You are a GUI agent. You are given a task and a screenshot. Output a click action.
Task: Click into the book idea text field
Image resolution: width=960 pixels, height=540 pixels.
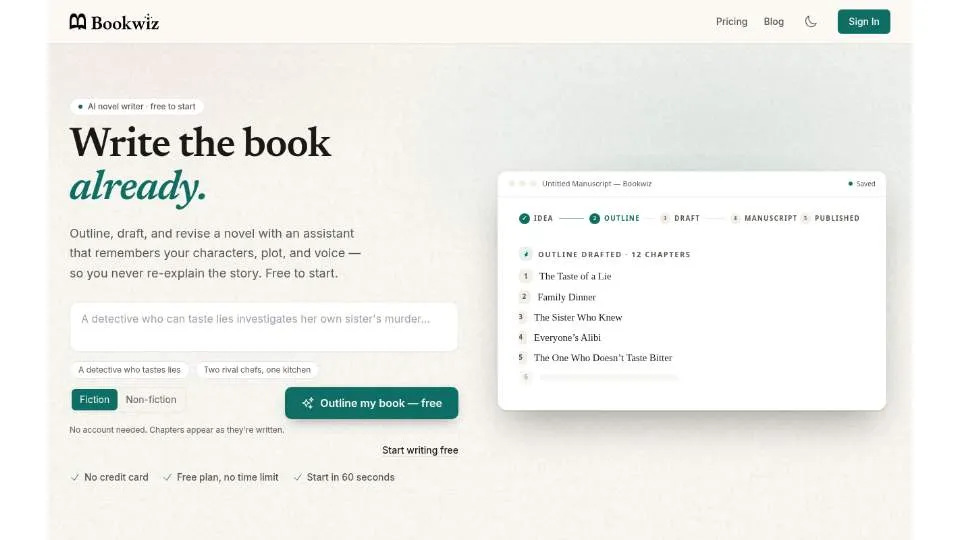coord(264,327)
